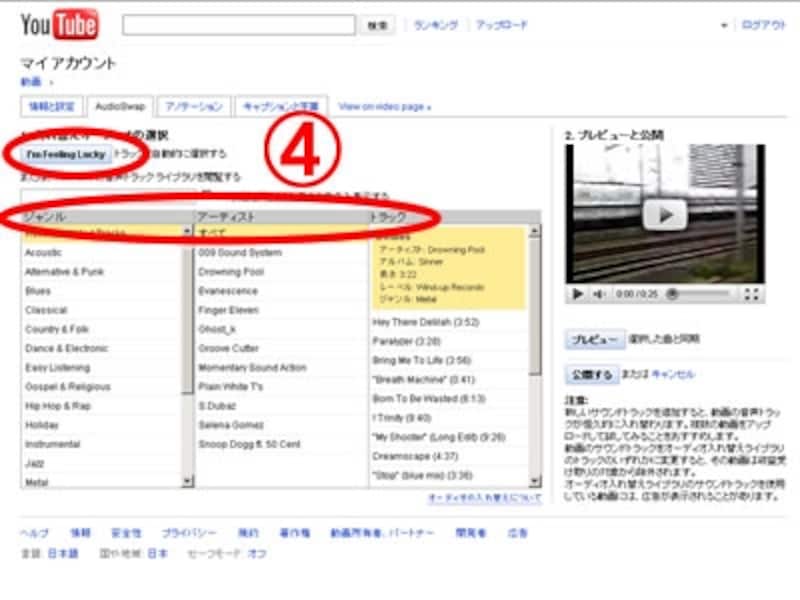
Task: Click the genre list scroll-up arrow
Action: (187, 231)
